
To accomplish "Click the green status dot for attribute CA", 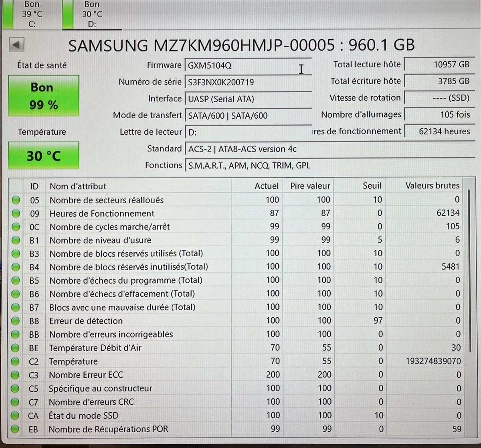I will click(15, 416).
